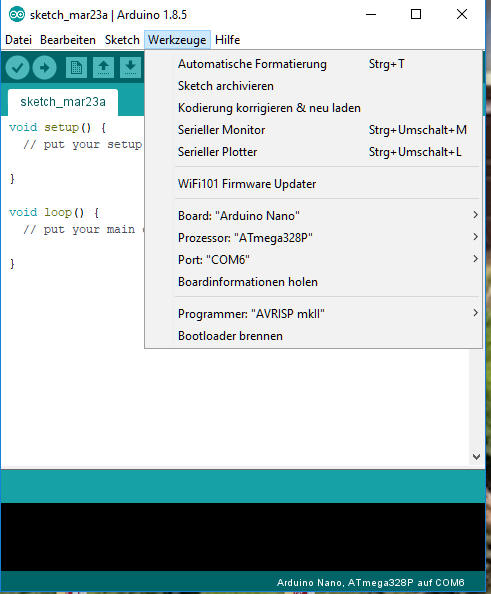Choose Automatische Formatierung
491x594 pixels.
[x=313, y=64]
